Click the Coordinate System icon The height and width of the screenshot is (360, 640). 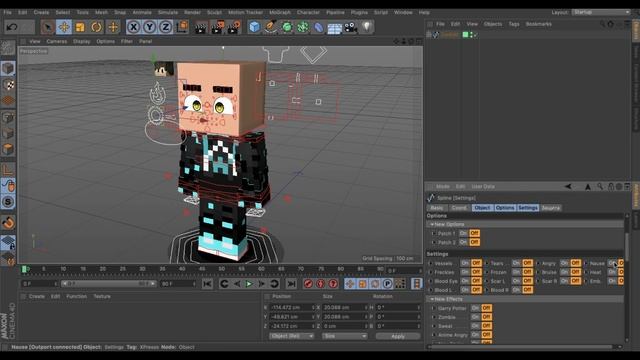(x=182, y=27)
